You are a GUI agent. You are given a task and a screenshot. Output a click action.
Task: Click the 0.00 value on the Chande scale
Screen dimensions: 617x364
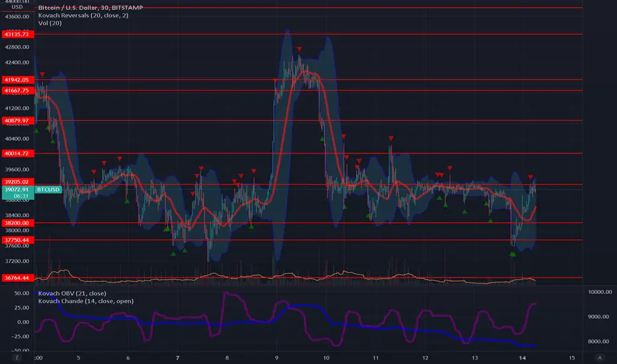[23, 322]
